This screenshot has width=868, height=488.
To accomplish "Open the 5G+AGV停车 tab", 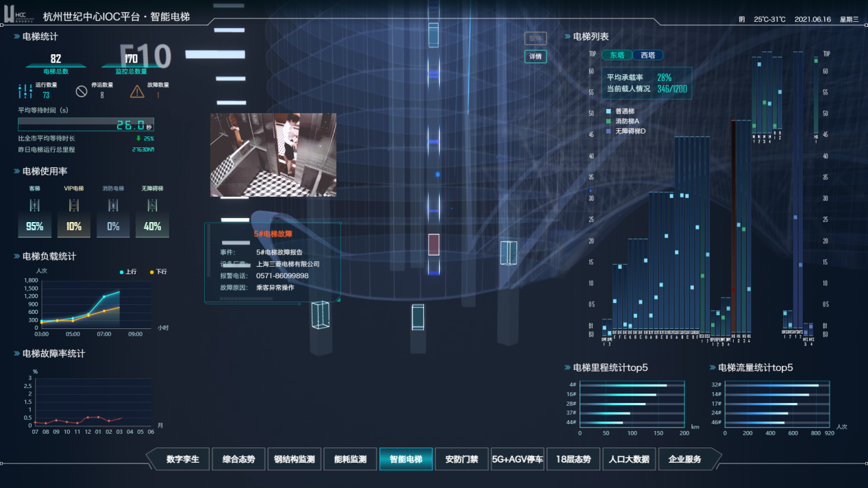I will point(517,459).
